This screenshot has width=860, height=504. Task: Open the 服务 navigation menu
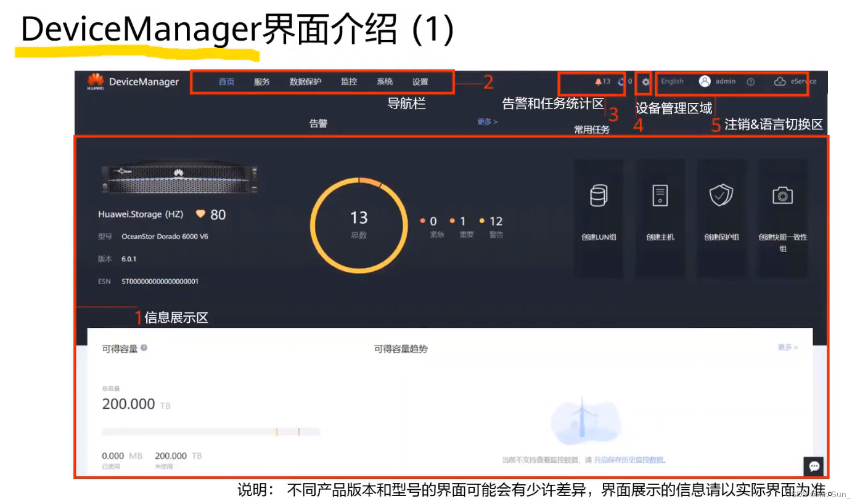(261, 82)
